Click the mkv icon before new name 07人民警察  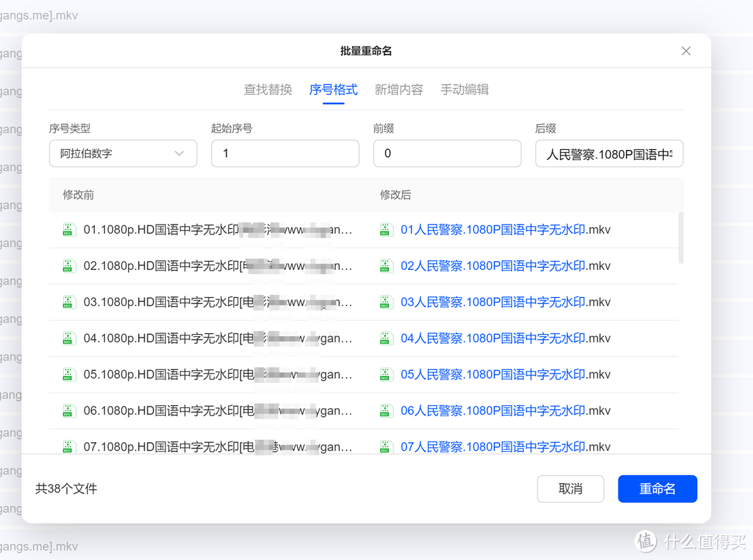click(385, 446)
